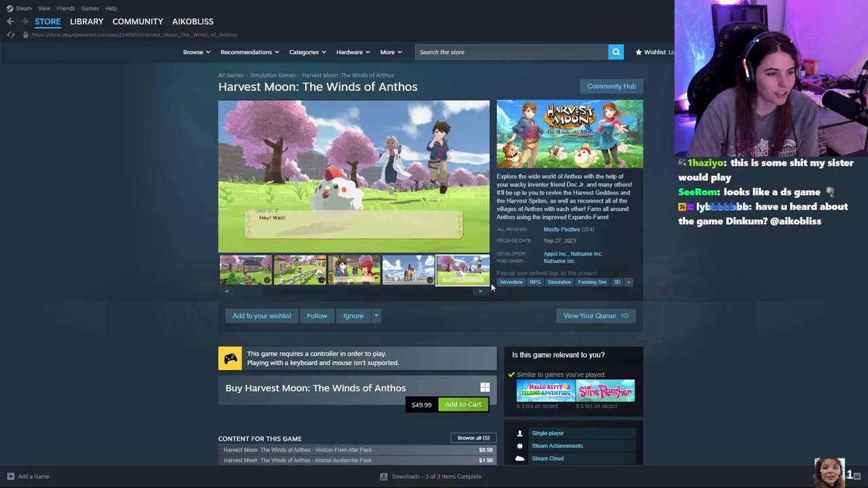Click Browse all (5) DLC button
The height and width of the screenshot is (488, 868).
pyautogui.click(x=473, y=438)
